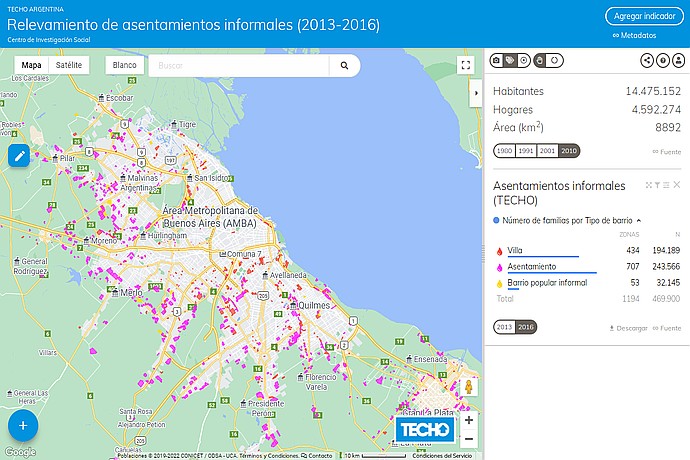Screen dimensions: 690x460
Task: Open Condiciones del Servicio link
Action: [x=442, y=456]
